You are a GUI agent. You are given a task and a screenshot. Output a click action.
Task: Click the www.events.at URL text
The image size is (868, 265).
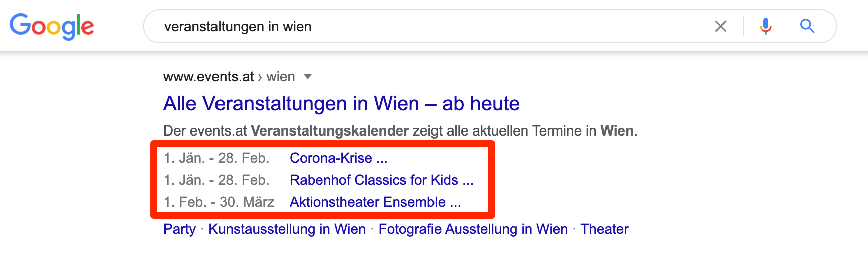tap(208, 77)
